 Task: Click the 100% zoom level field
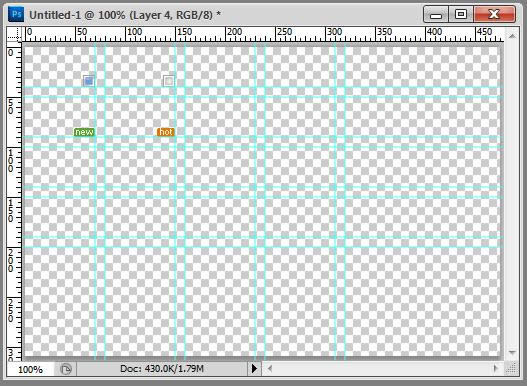point(30,370)
